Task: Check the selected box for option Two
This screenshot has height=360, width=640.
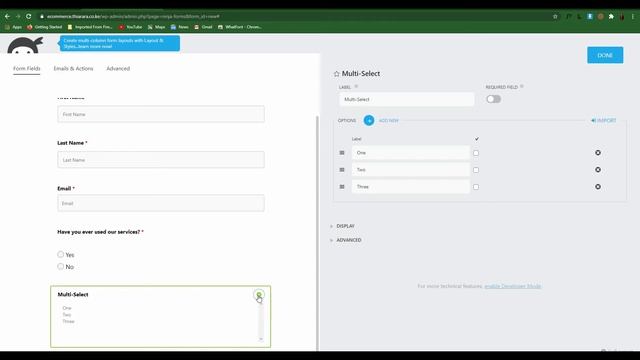Action: coord(476,170)
